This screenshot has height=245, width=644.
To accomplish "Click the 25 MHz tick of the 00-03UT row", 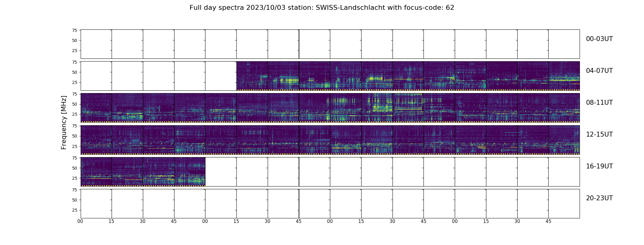I will tap(75, 51).
